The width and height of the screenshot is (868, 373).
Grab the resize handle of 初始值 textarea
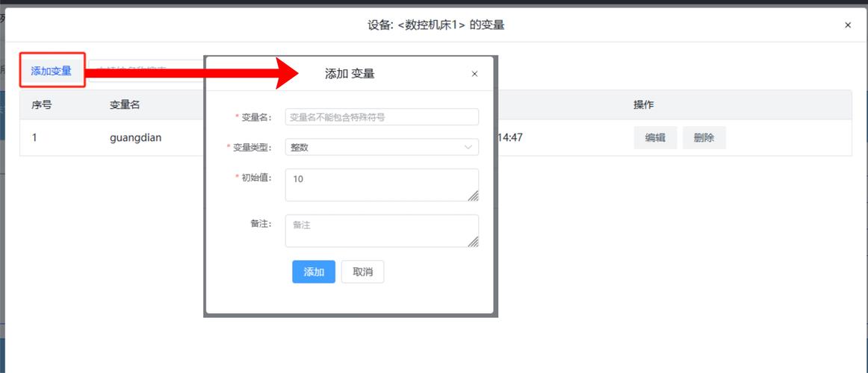click(474, 196)
